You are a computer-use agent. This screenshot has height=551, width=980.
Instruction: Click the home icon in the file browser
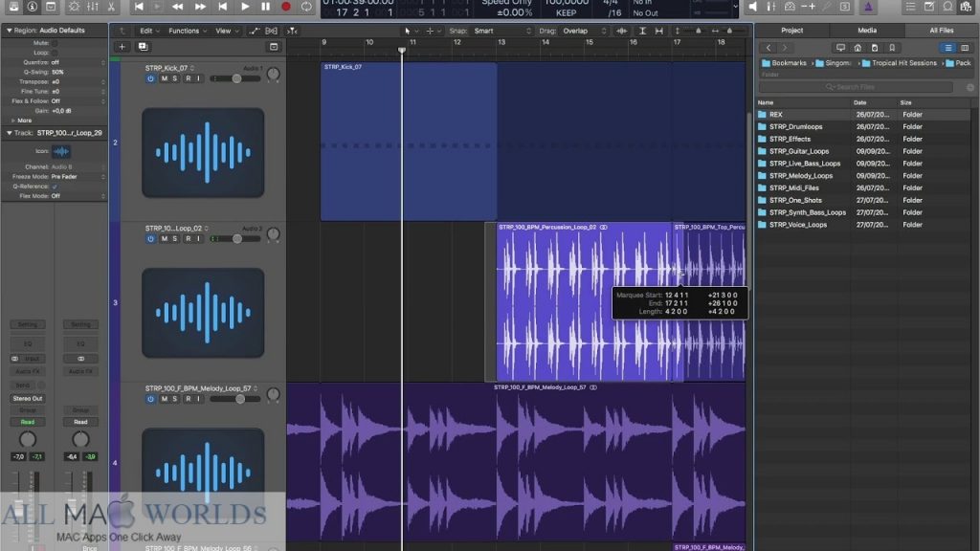(858, 47)
